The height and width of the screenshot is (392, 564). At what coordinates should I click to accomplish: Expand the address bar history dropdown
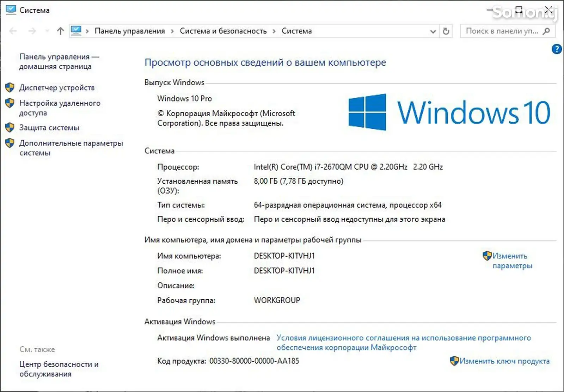(433, 31)
